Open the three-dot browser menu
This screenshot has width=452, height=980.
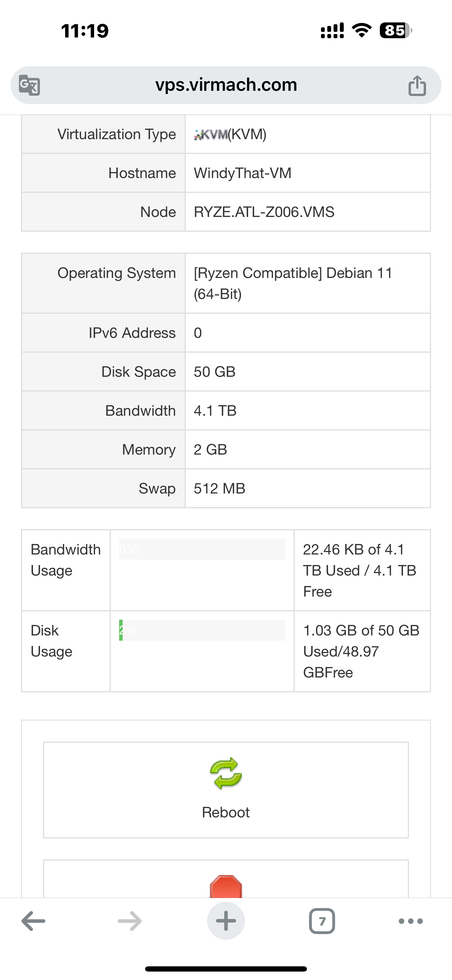pos(411,921)
